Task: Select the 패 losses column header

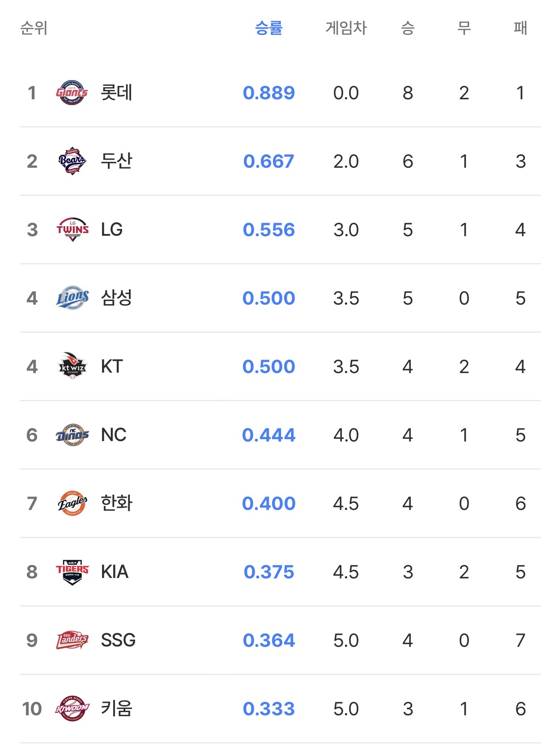Action: tap(520, 28)
